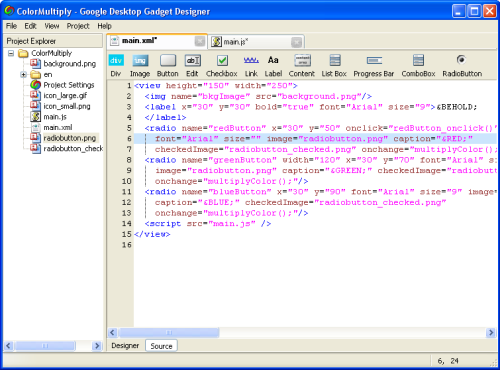This screenshot has height=370, width=500.
Task: Click the blueButton radio code line
Action: [x=321, y=192]
